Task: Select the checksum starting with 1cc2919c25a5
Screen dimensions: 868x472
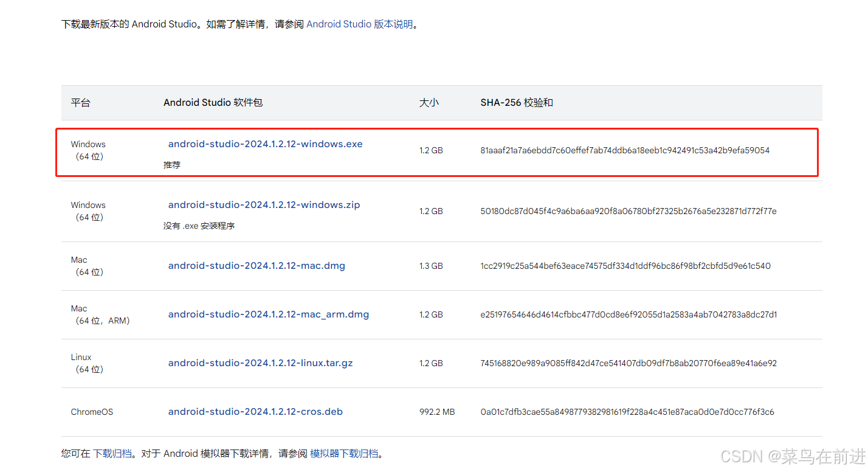Action: (x=625, y=266)
